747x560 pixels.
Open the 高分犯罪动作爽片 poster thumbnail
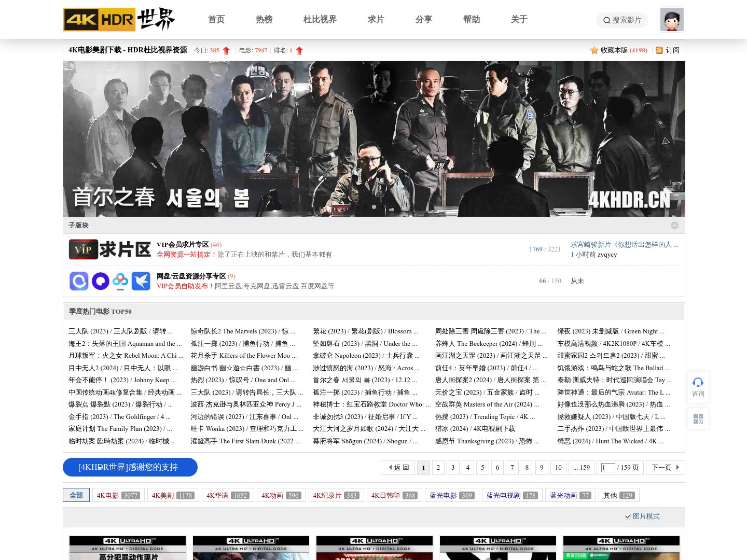(x=128, y=548)
